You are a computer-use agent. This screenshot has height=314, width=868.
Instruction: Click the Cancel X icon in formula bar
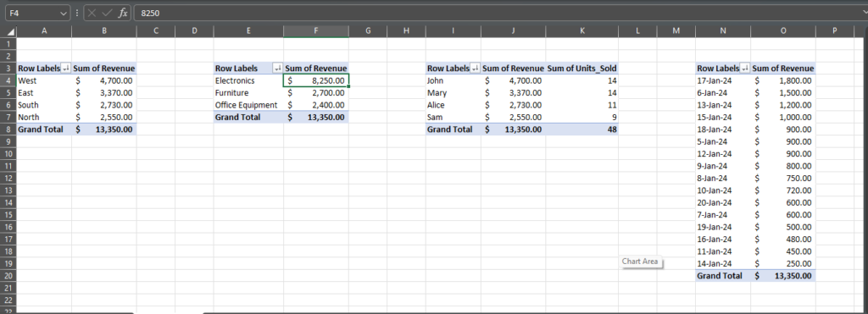[x=92, y=13]
